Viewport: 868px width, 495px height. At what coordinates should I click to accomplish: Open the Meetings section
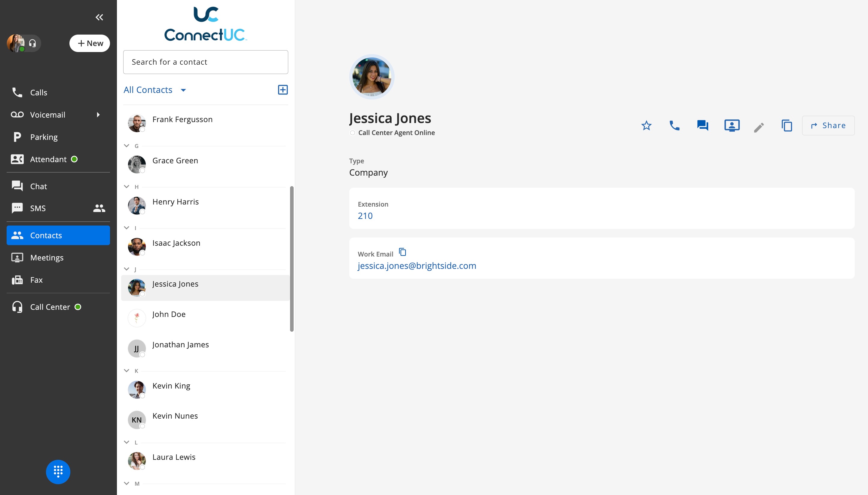tap(47, 257)
